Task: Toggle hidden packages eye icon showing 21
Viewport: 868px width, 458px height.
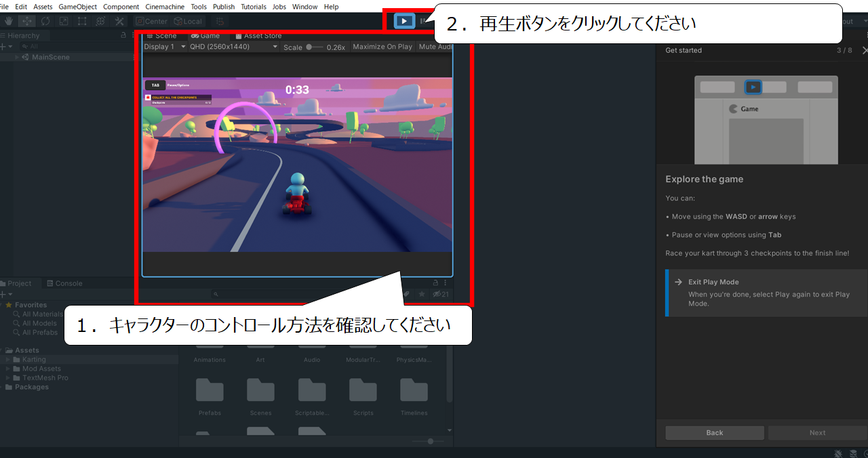Action: pos(441,294)
